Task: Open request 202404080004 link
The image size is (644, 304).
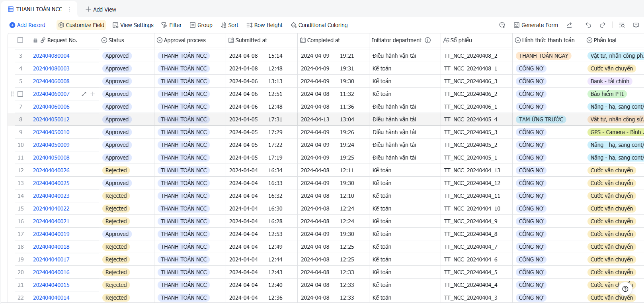Action: [x=51, y=56]
